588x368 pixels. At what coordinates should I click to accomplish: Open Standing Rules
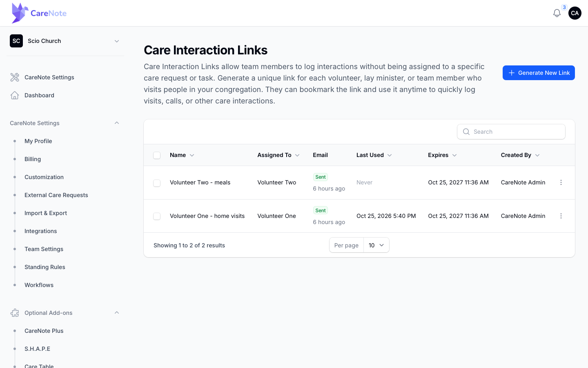click(x=45, y=267)
